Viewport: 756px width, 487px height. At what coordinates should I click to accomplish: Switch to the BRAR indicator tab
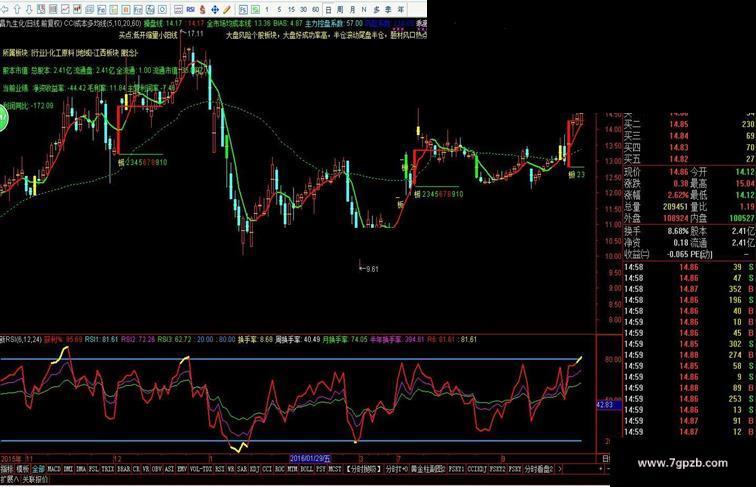(x=123, y=469)
